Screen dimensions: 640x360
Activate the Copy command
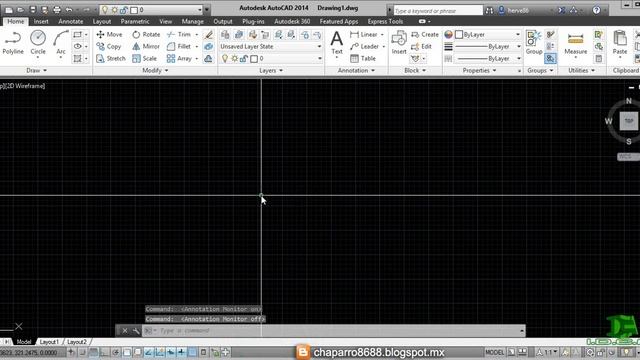109,47
